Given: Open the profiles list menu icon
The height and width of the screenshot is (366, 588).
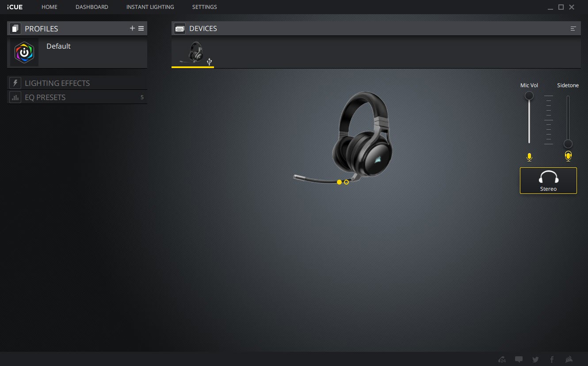Looking at the screenshot, I should [141, 28].
